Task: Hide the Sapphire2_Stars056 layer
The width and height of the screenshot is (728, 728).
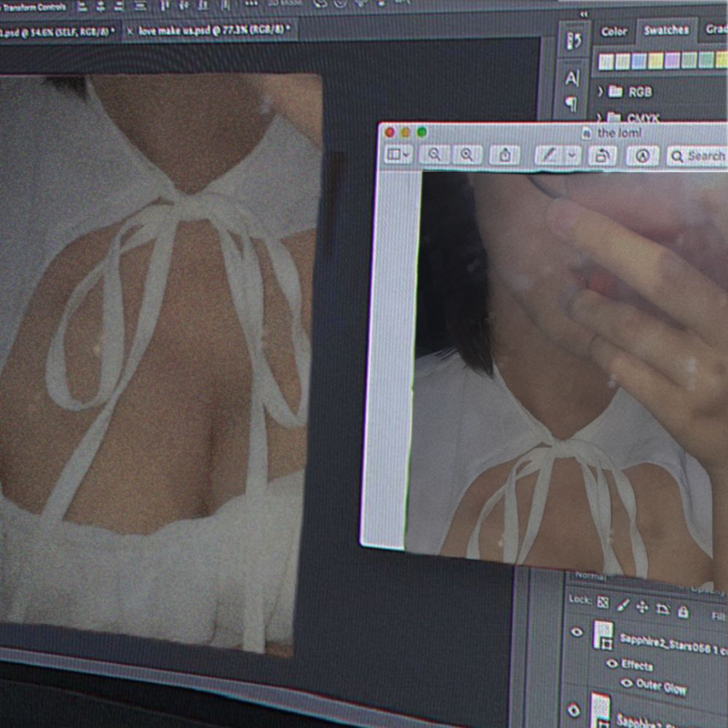Action: coord(576,632)
